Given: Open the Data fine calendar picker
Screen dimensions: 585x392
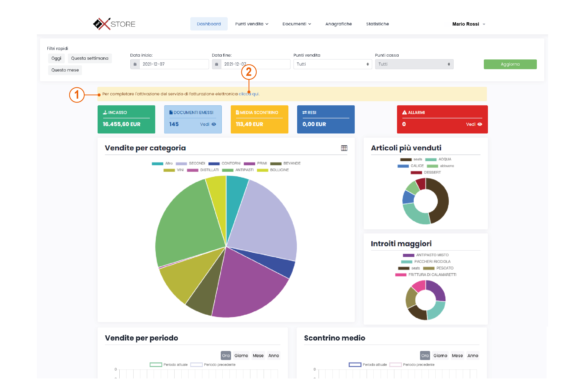Looking at the screenshot, I should coord(217,64).
